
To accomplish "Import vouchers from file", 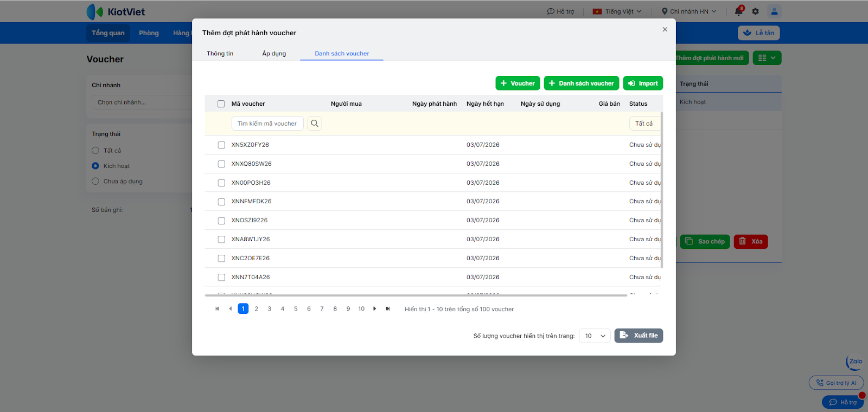I will (643, 83).
